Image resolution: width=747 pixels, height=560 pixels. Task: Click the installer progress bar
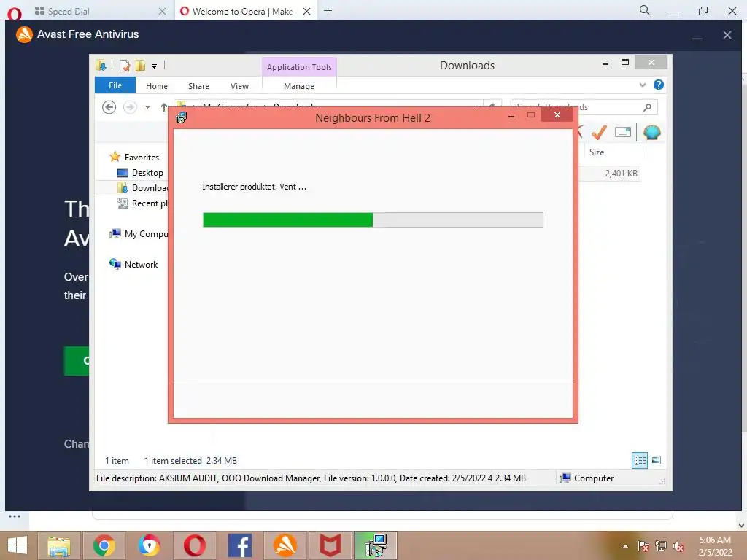tap(373, 219)
